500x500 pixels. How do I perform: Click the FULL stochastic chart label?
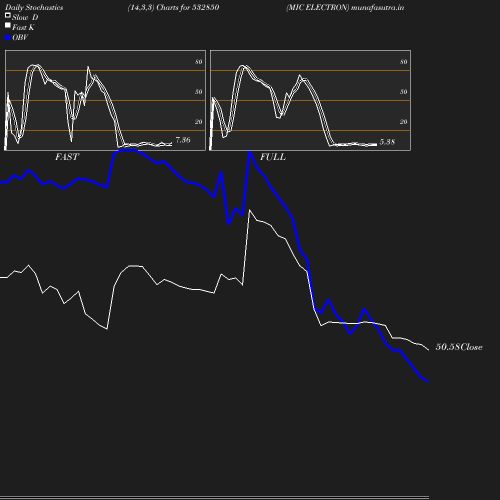(x=273, y=157)
